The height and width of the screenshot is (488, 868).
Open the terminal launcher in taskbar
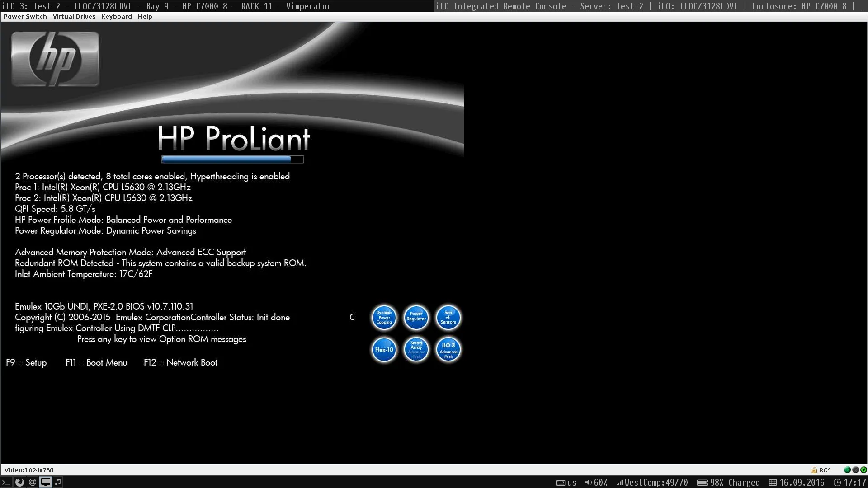[6, 482]
